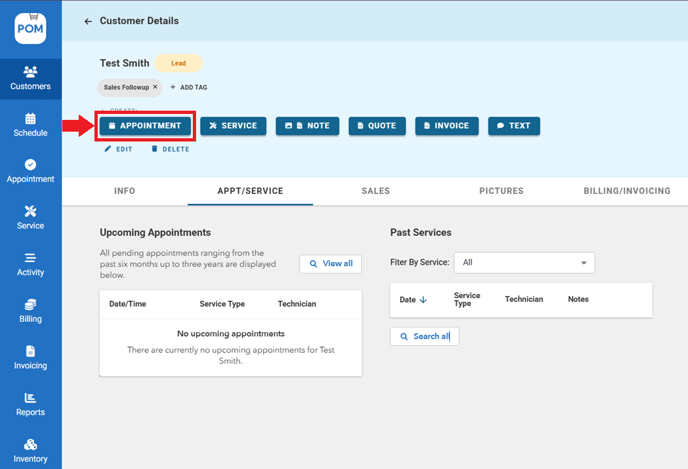Screen dimensions: 688x469
Task: Click the QUOTE button
Action: point(376,126)
